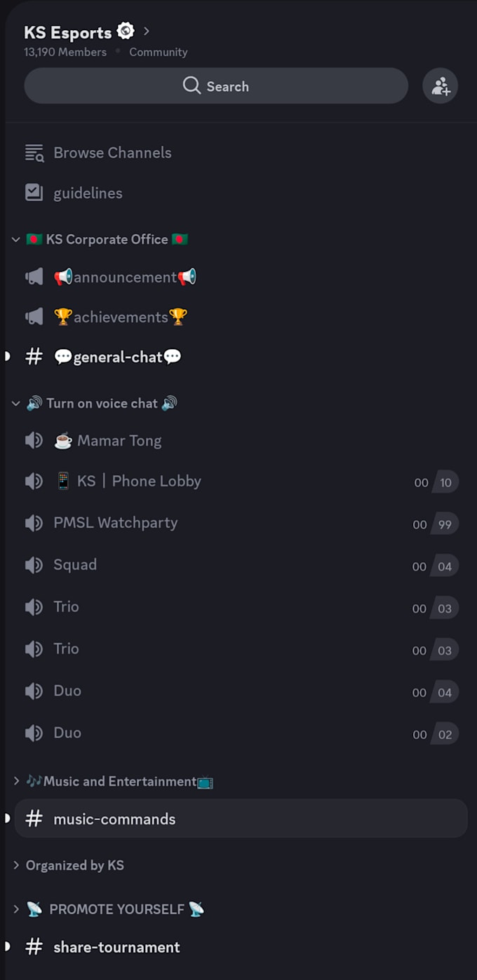The height and width of the screenshot is (980, 477).
Task: Click the Browse Channels list icon
Action: coord(34,153)
